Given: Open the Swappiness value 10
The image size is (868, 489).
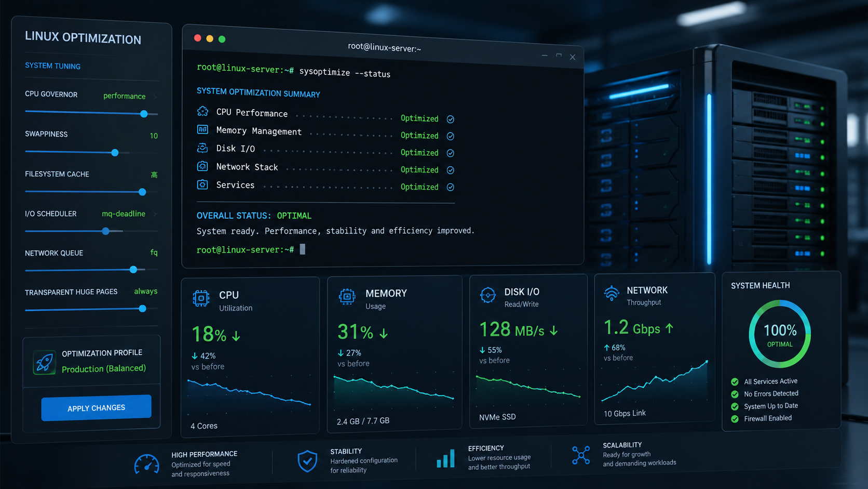Looking at the screenshot, I should 154,136.
